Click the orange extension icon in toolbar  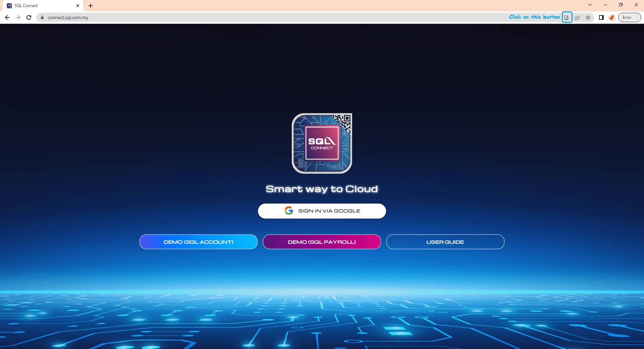tap(612, 17)
